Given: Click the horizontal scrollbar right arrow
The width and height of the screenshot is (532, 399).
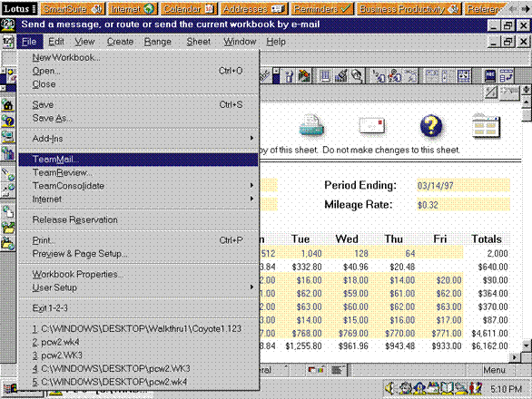Looking at the screenshot, I should tap(516, 357).
